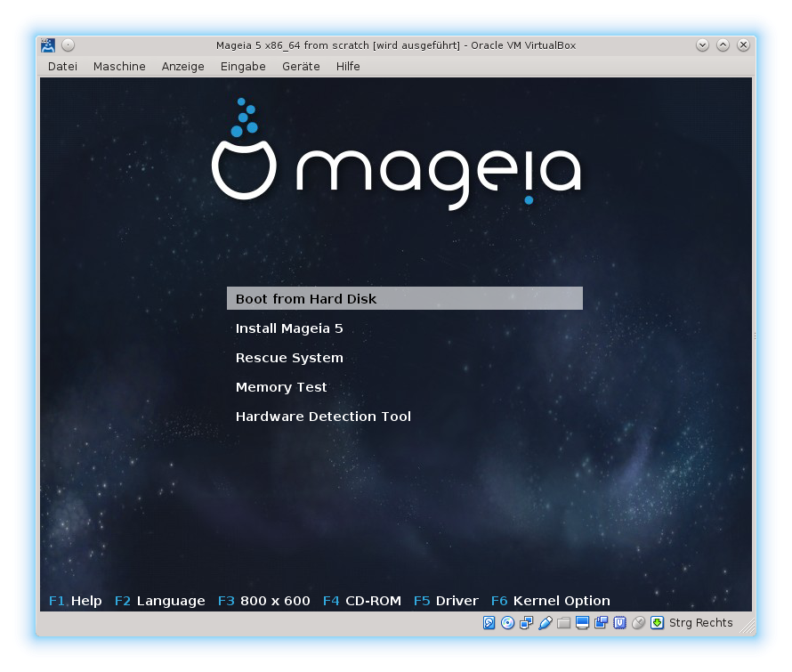Screen dimensions: 792x672
Task: Click the display monitor status icon
Action: 582,622
